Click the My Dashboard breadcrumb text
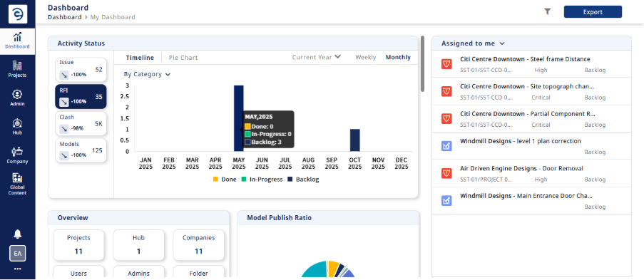 click(113, 17)
